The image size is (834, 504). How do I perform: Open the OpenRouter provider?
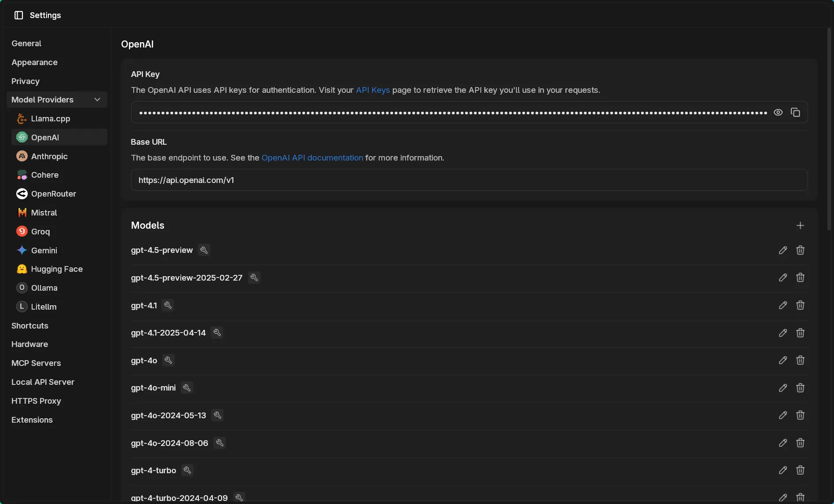pos(53,194)
